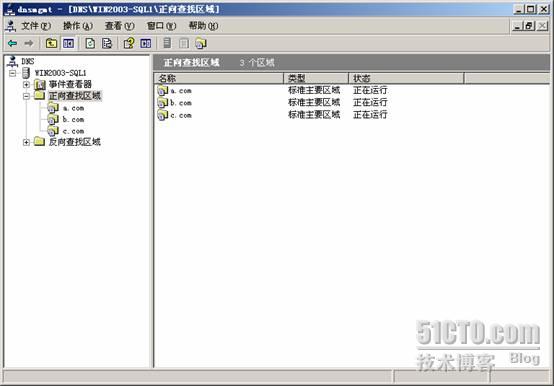Click 正在运行 status in b.com row
This screenshot has height=386, width=554.
tap(370, 102)
